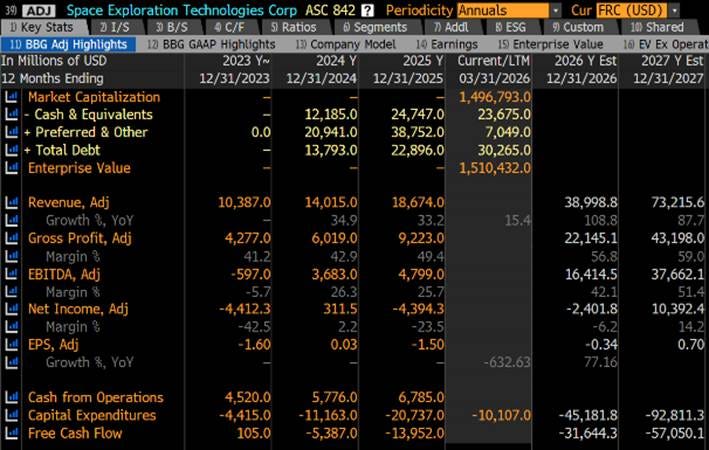
Task: Click chart icon next to Enterprise Value
Action: [11, 168]
